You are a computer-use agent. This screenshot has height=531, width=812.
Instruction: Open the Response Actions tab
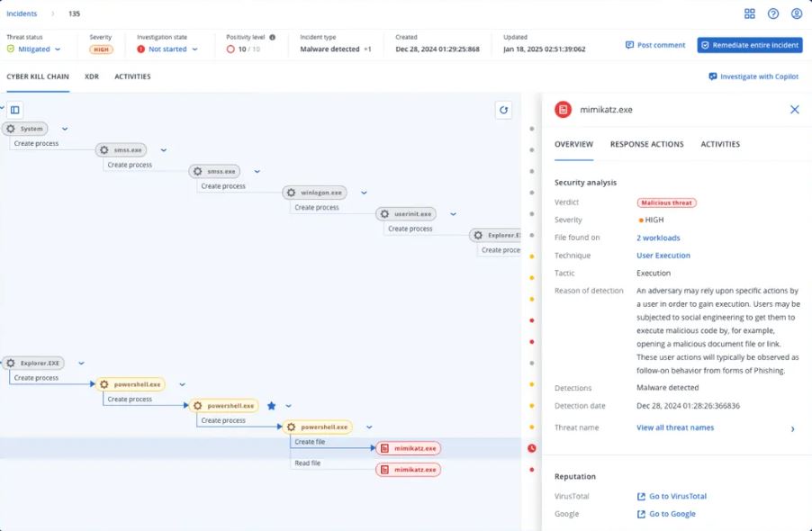(x=646, y=144)
